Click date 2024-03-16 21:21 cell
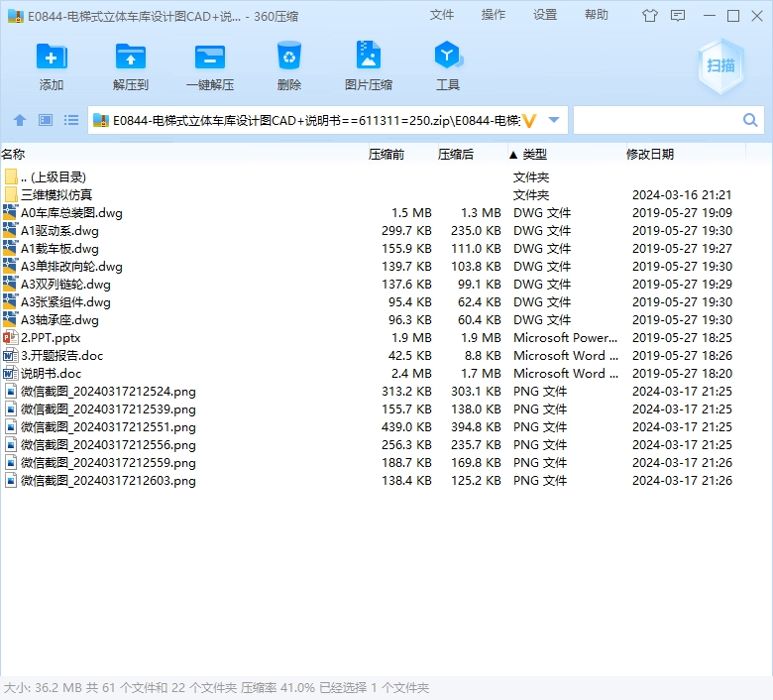The image size is (773, 700). click(x=682, y=195)
